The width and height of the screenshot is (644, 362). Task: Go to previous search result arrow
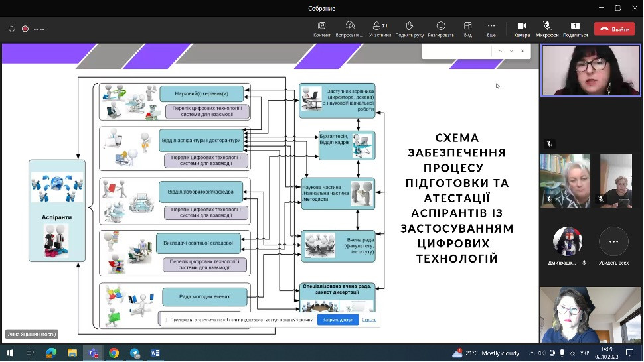499,51
